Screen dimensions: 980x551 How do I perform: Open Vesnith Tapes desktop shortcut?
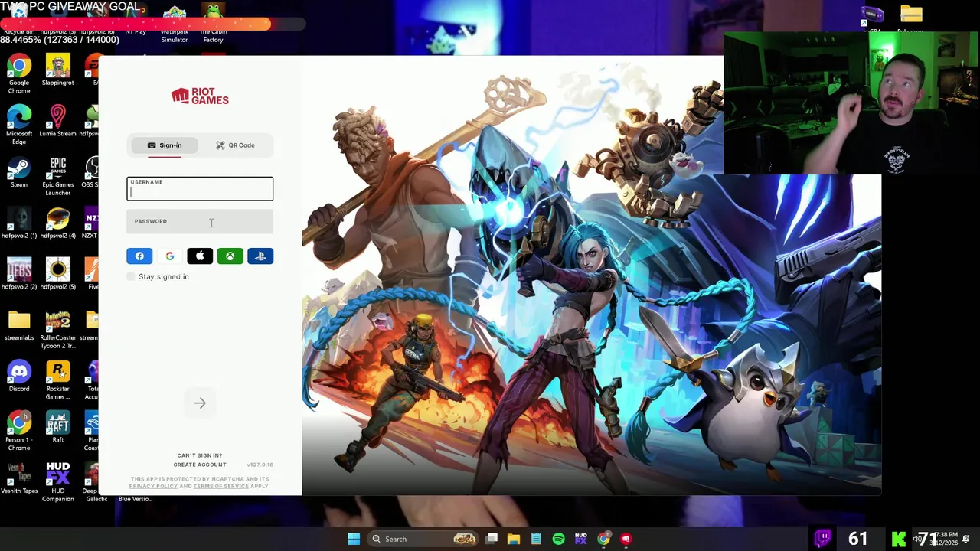(x=19, y=479)
